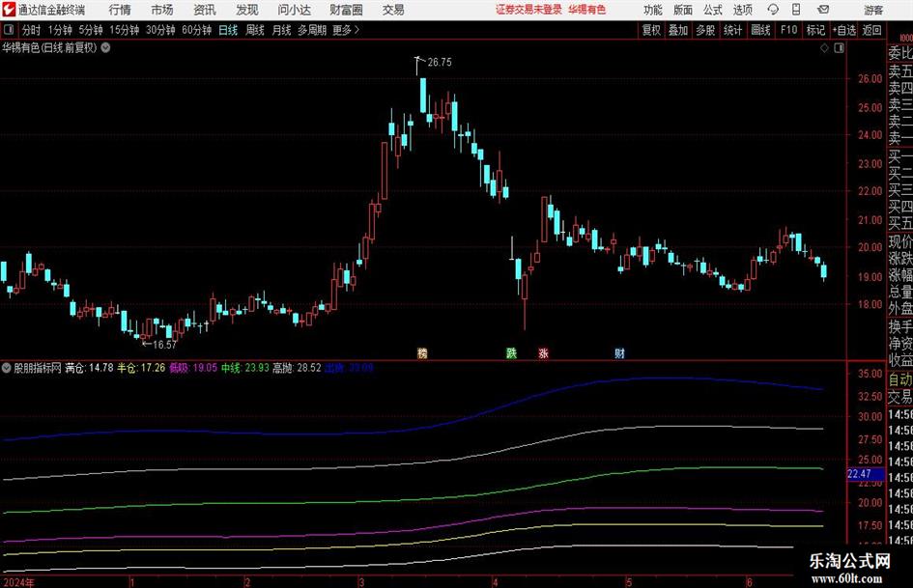
Task: Switch to the 60分钟 period tab
Action: click(x=196, y=30)
